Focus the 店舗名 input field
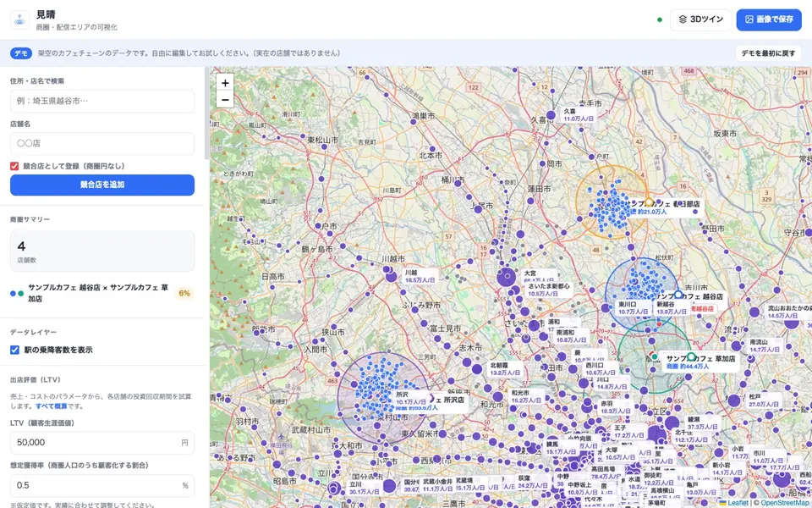The width and height of the screenshot is (812, 508). (102, 144)
